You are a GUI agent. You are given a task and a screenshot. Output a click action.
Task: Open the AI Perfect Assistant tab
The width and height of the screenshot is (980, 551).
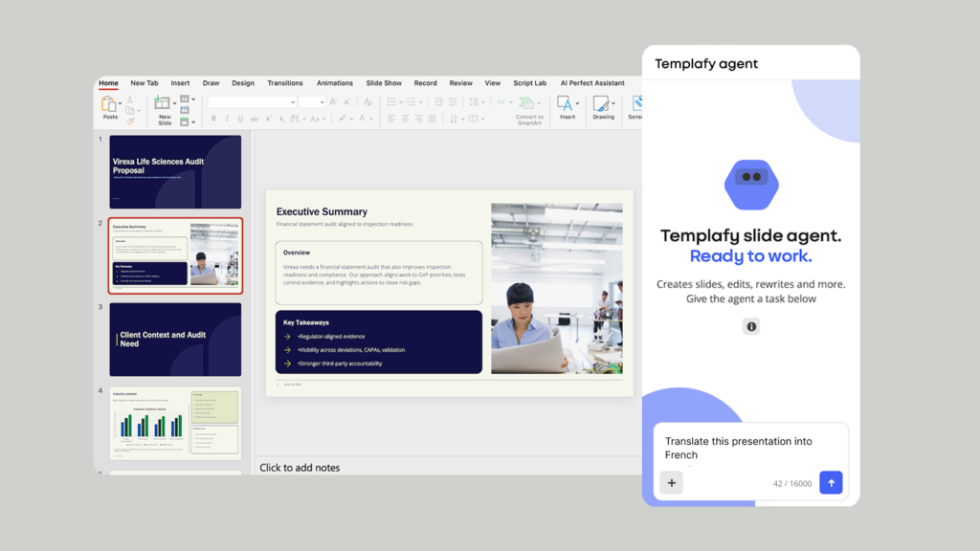(592, 83)
